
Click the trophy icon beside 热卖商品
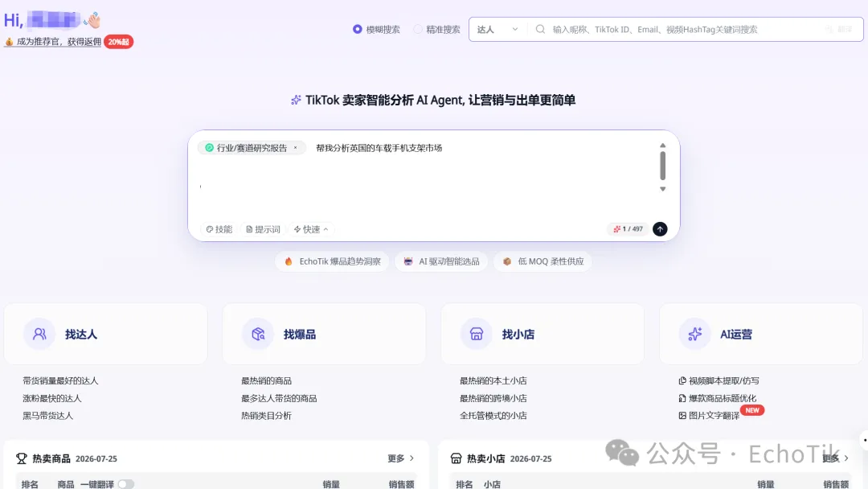tap(22, 458)
